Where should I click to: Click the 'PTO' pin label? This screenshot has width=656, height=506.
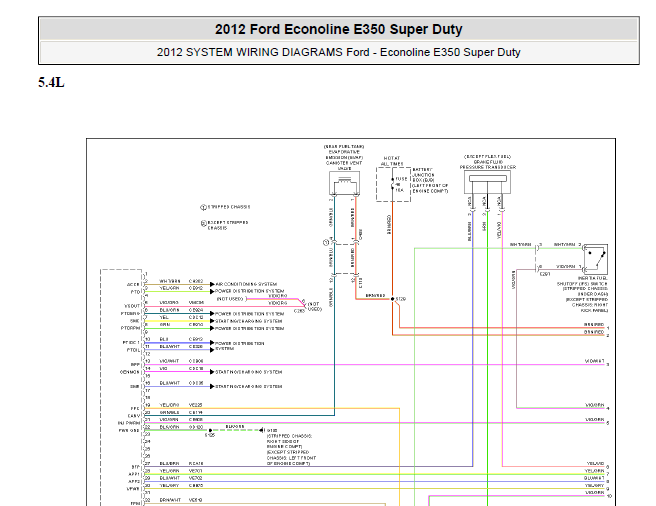(135, 292)
